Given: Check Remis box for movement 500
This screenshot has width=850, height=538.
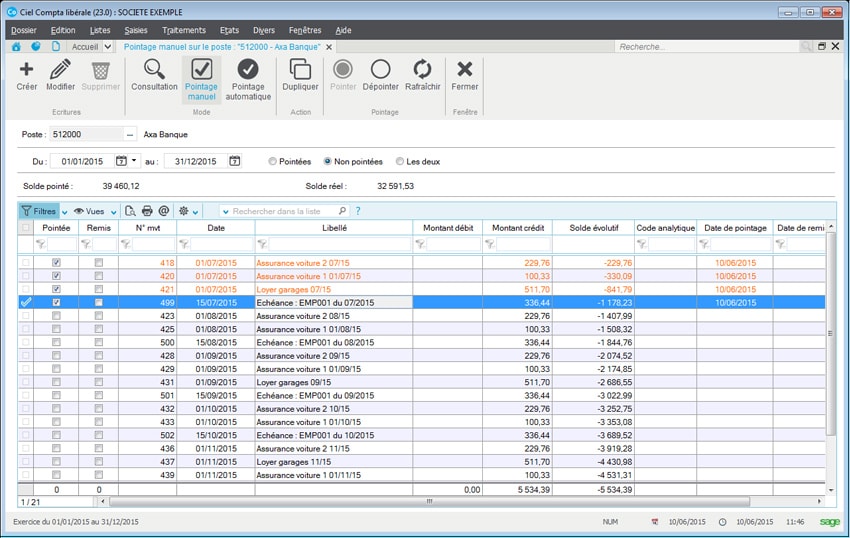Looking at the screenshot, I should [x=98, y=342].
